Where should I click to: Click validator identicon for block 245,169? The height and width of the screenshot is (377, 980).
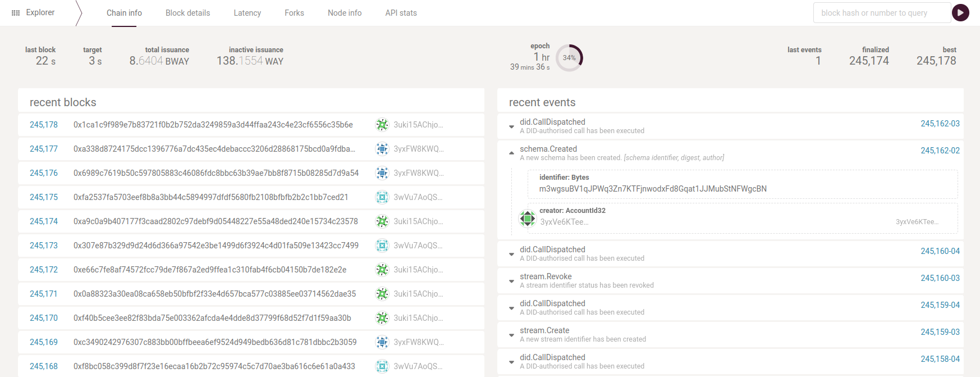382,342
